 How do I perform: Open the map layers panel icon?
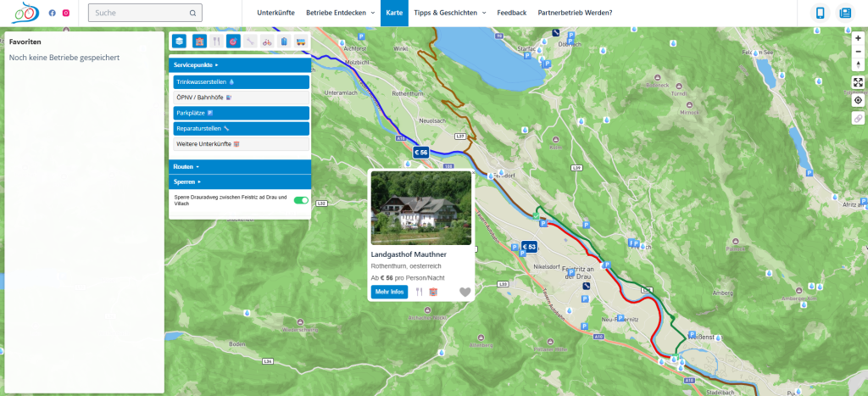click(179, 41)
